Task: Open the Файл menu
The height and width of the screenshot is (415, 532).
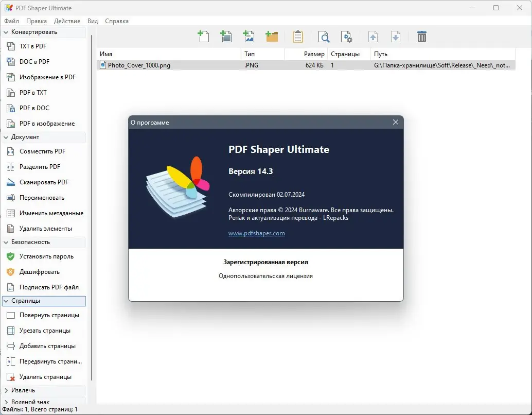Action: [11, 21]
